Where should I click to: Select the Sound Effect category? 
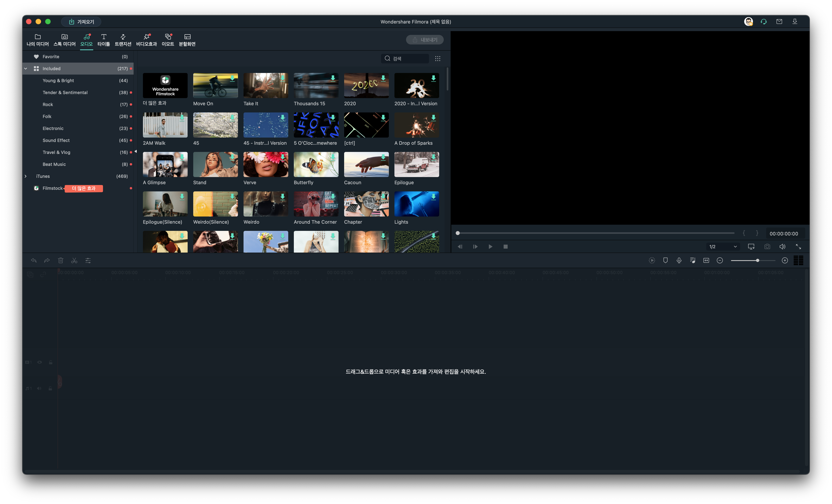pos(56,140)
